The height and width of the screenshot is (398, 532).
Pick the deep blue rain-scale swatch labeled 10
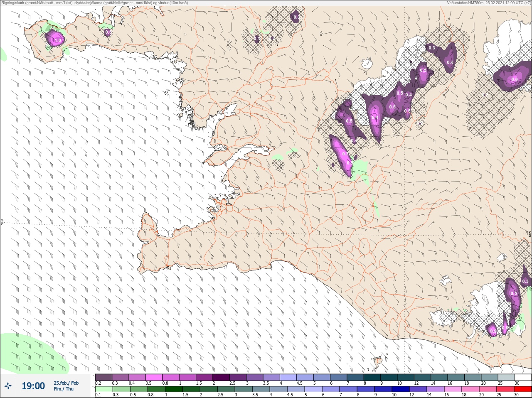click(401, 389)
